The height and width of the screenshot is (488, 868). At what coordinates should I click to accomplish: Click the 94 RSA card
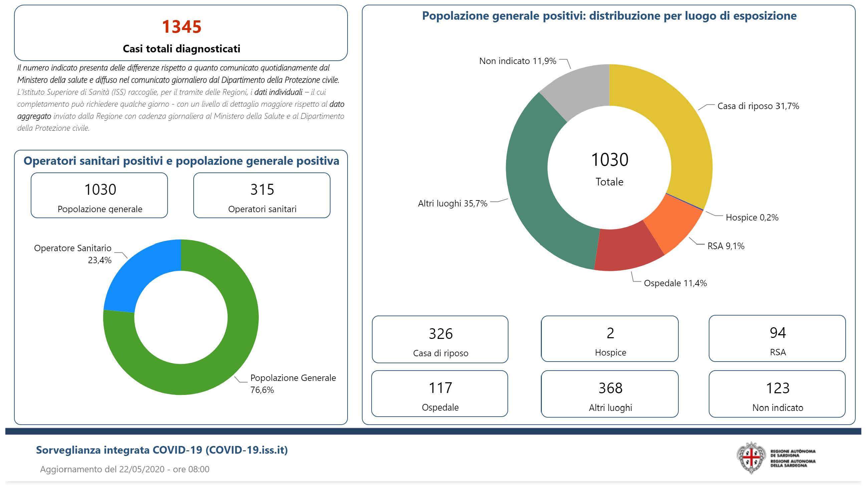pos(777,339)
